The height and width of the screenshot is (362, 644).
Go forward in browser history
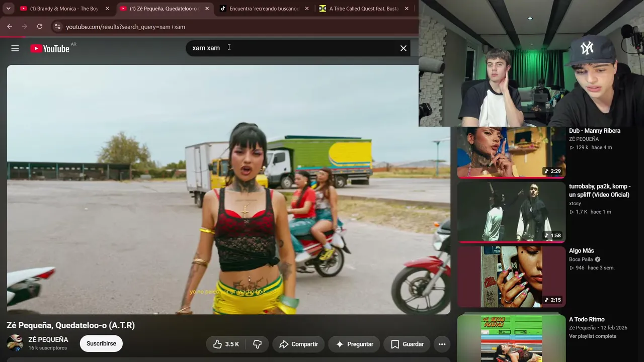pyautogui.click(x=25, y=27)
